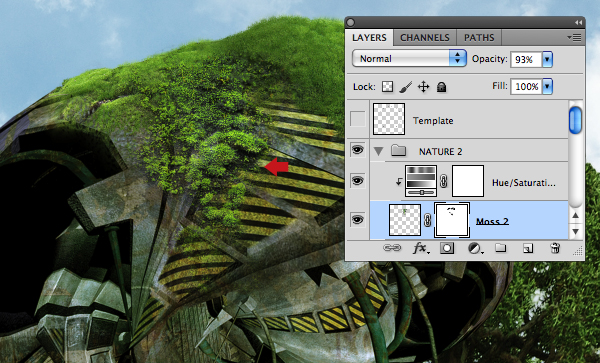The width and height of the screenshot is (600, 363).
Task: Click the Hue/Saturati... layer name
Action: [523, 183]
